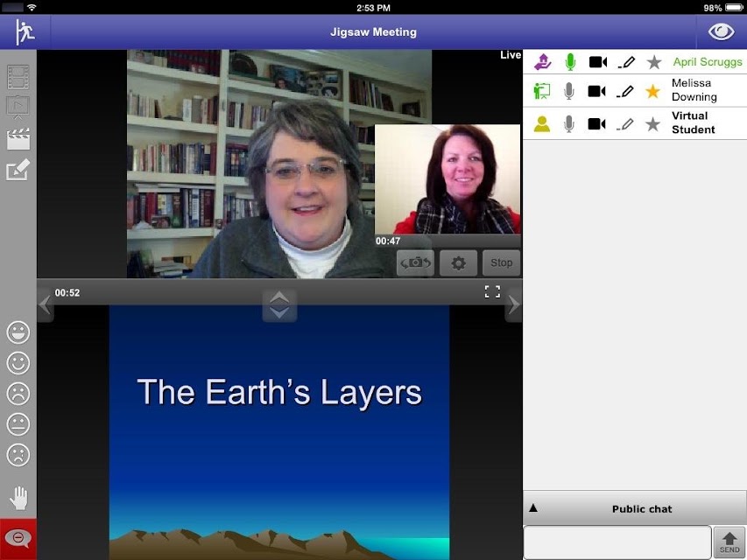Tap the Wi-Fi icon in status bar
Screen dimensions: 747x560
tap(32, 8)
